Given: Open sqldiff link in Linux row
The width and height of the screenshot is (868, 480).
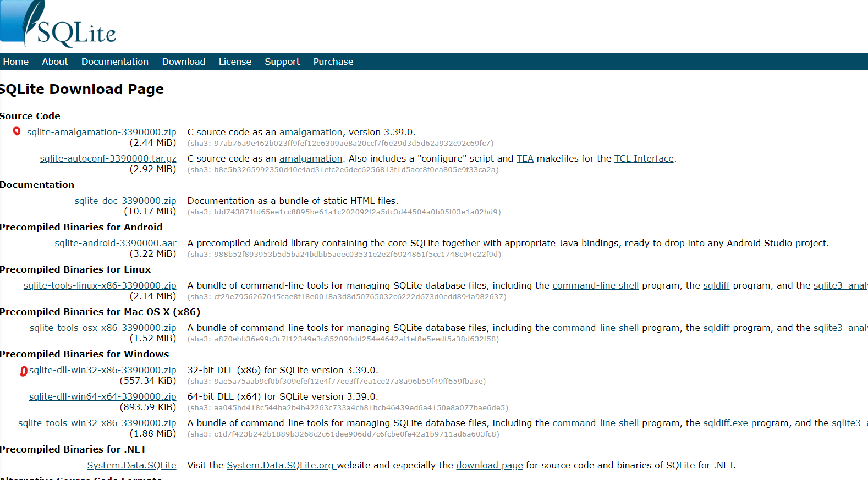Looking at the screenshot, I should [x=717, y=285].
